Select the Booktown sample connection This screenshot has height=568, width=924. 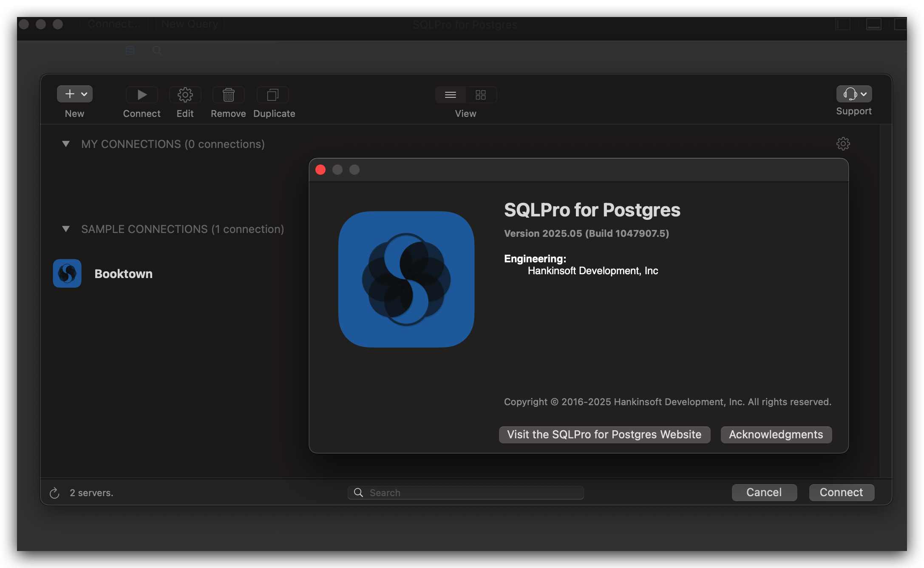click(x=123, y=274)
